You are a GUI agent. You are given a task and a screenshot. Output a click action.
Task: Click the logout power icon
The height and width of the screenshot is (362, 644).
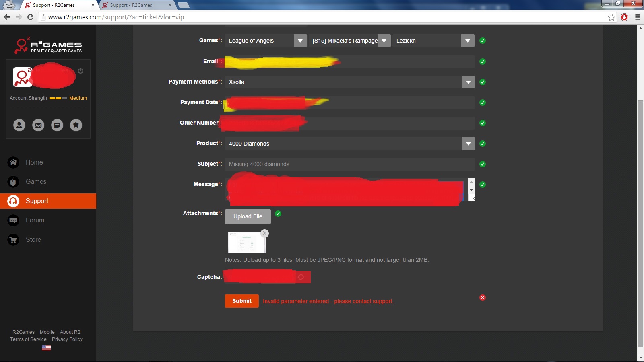coord(80,71)
